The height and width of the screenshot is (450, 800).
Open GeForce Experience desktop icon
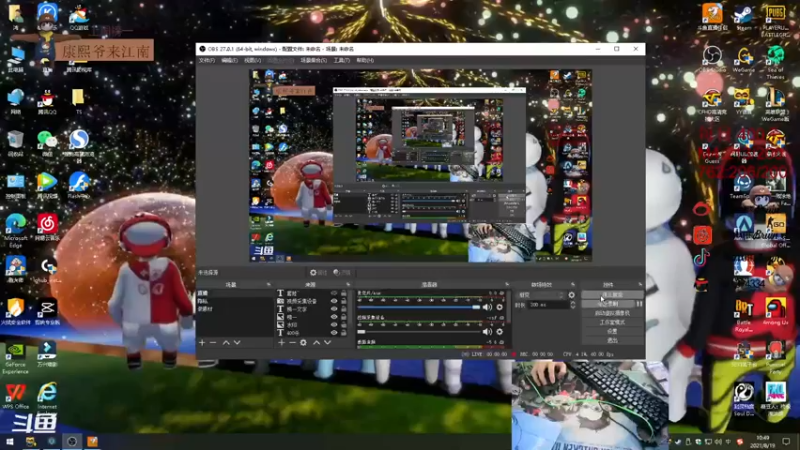click(15, 359)
